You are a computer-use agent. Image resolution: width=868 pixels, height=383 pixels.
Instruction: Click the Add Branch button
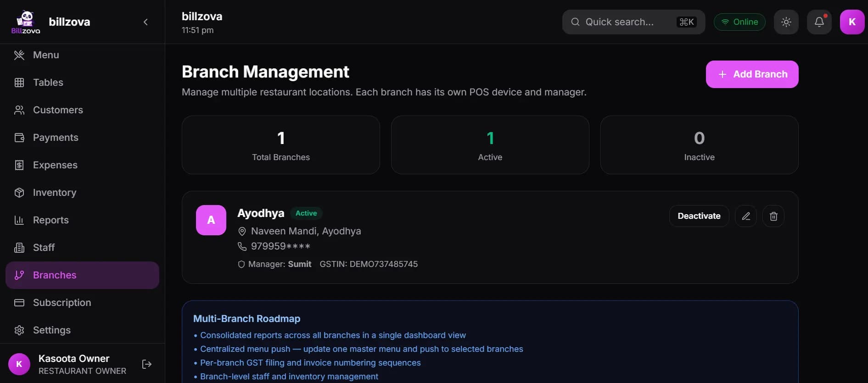(752, 74)
